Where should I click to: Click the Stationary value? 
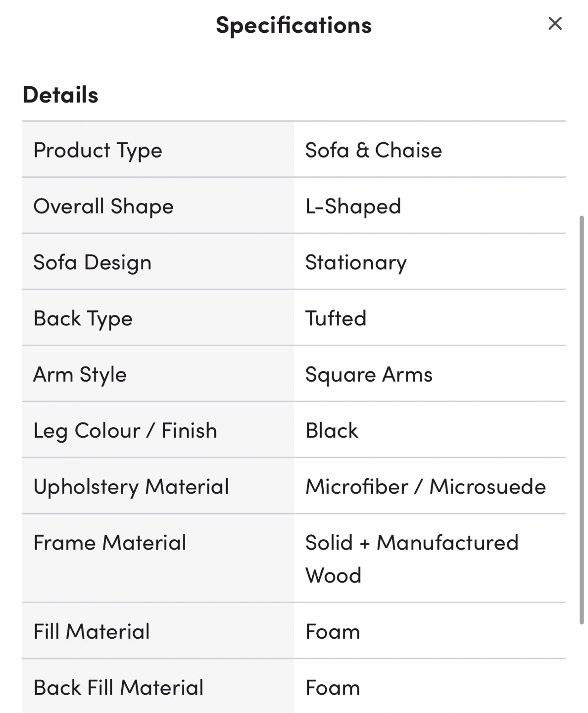(x=356, y=262)
